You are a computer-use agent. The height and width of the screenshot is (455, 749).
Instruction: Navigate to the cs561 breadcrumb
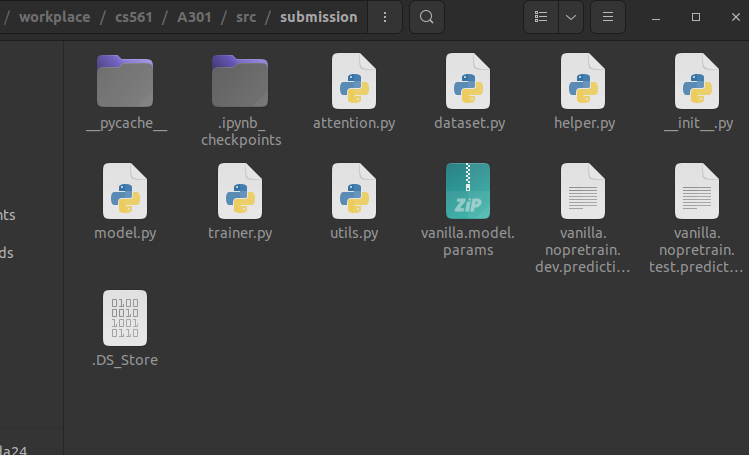[134, 17]
